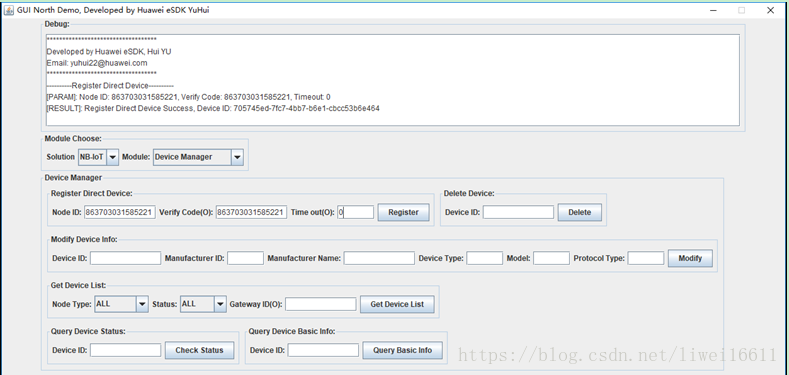The image size is (789, 375).
Task: Click the Get Device List button
Action: coord(397,304)
